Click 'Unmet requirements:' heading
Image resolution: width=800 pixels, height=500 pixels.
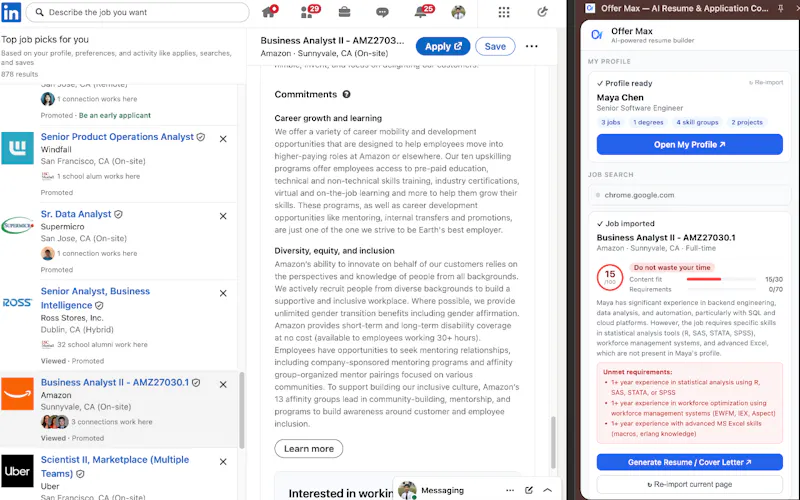[637, 372]
